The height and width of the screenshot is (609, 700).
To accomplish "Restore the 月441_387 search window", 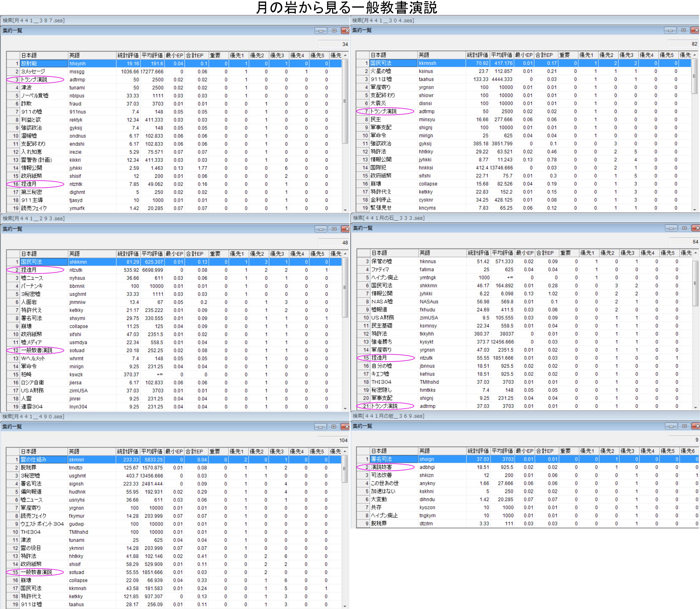I will (x=334, y=31).
